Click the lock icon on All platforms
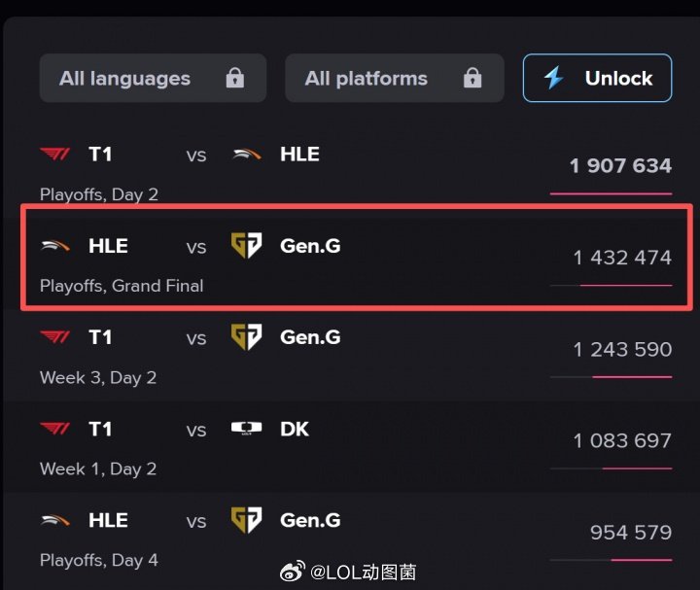 (472, 79)
